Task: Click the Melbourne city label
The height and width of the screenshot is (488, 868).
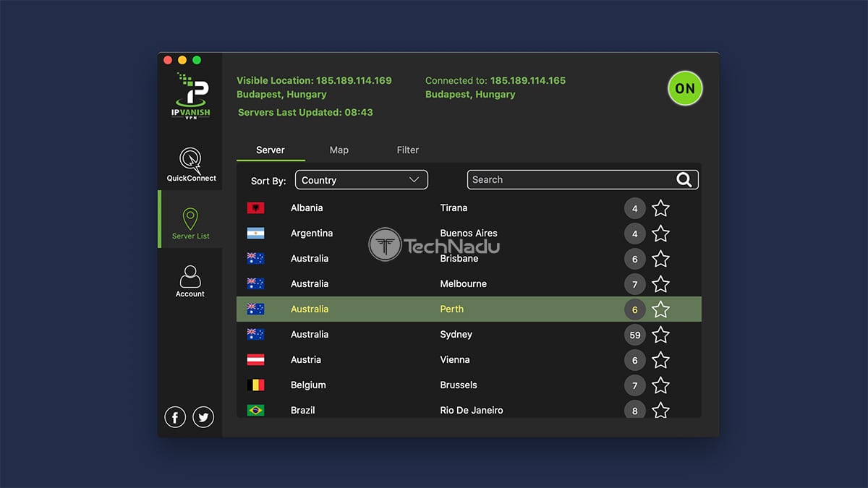Action: [x=463, y=284]
